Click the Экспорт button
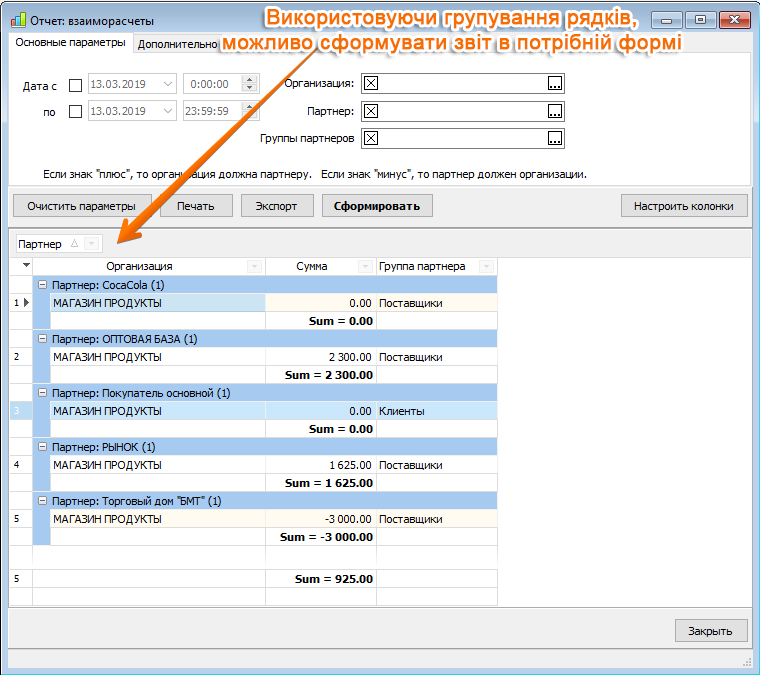 (x=276, y=206)
